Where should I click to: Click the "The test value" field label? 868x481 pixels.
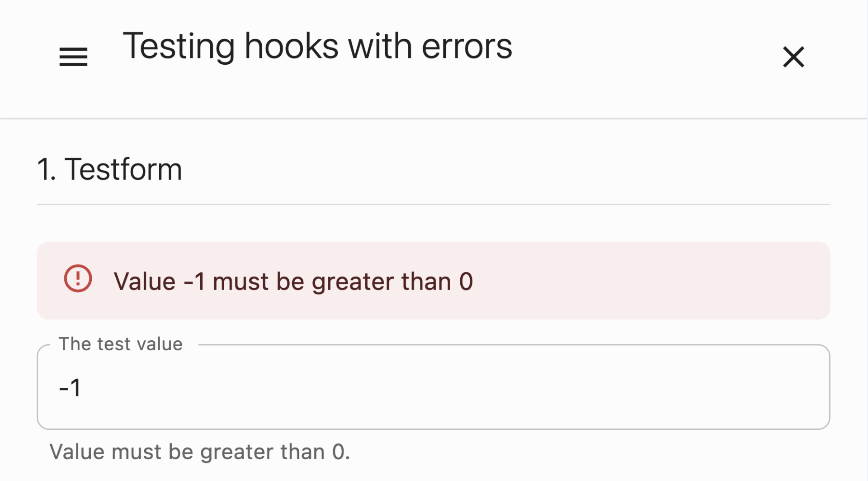click(x=120, y=344)
